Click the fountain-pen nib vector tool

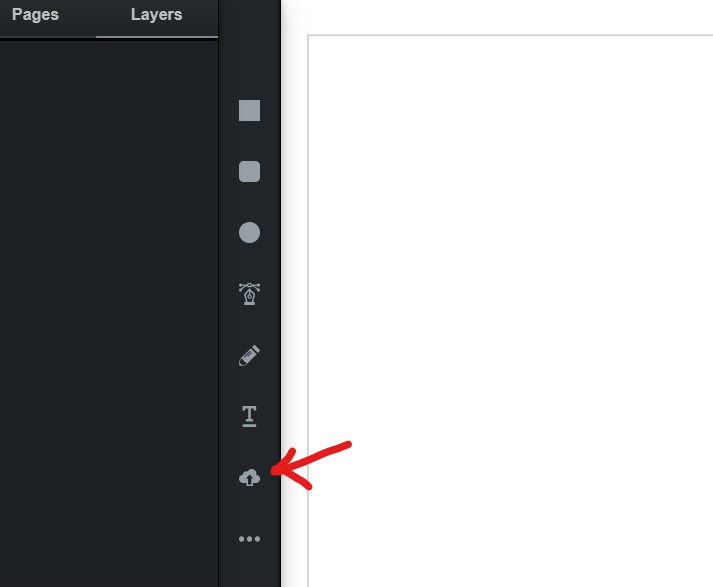coord(249,293)
